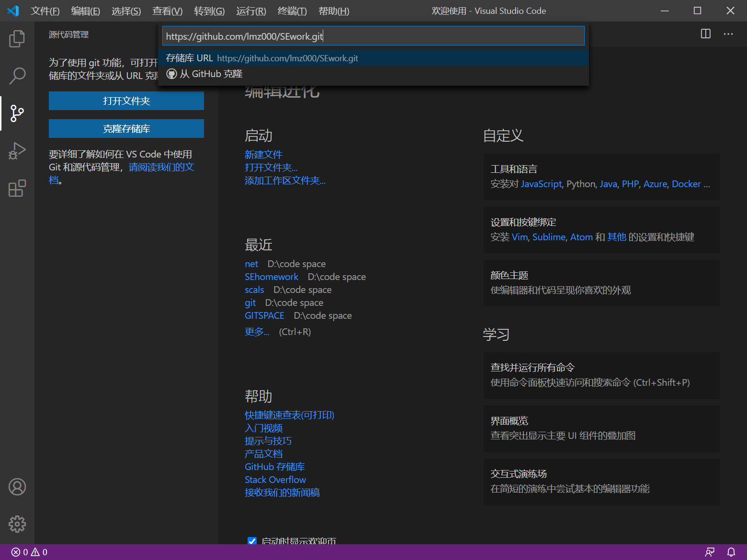The width and height of the screenshot is (747, 560).
Task: Open the errors and warnings status indicator
Action: (30, 552)
